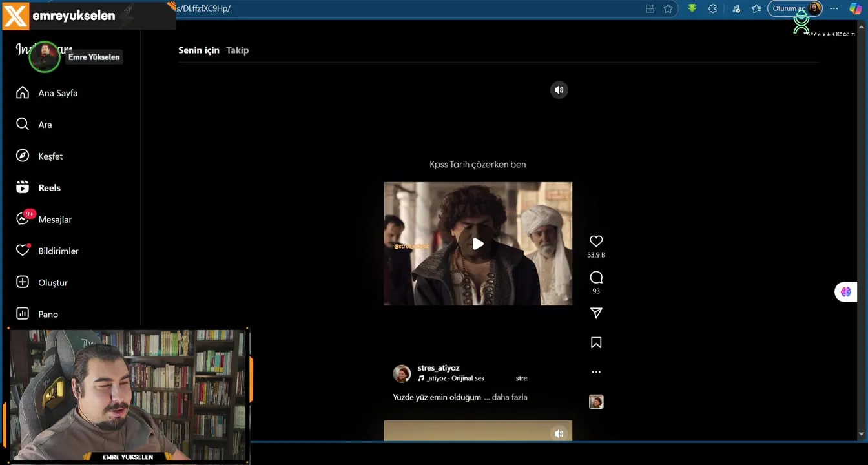Toggle sound on the next reel below
Image resolution: width=868 pixels, height=465 pixels.
point(559,433)
